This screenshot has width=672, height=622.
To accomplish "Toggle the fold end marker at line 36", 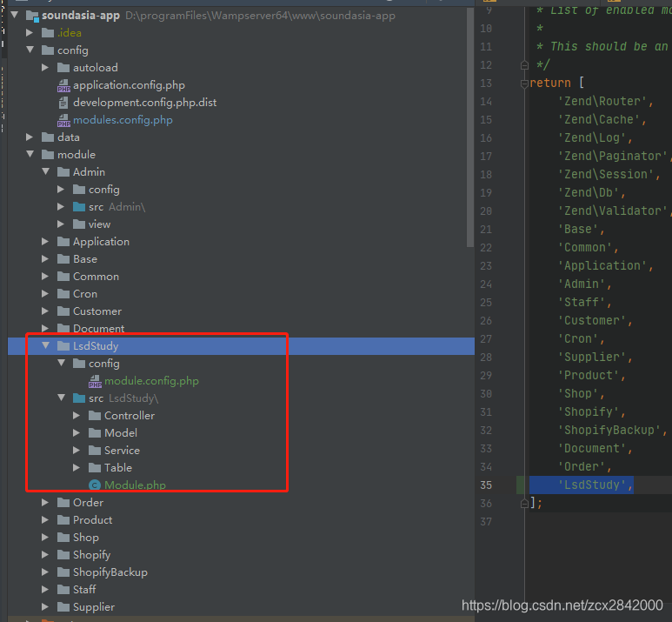I will pyautogui.click(x=524, y=503).
